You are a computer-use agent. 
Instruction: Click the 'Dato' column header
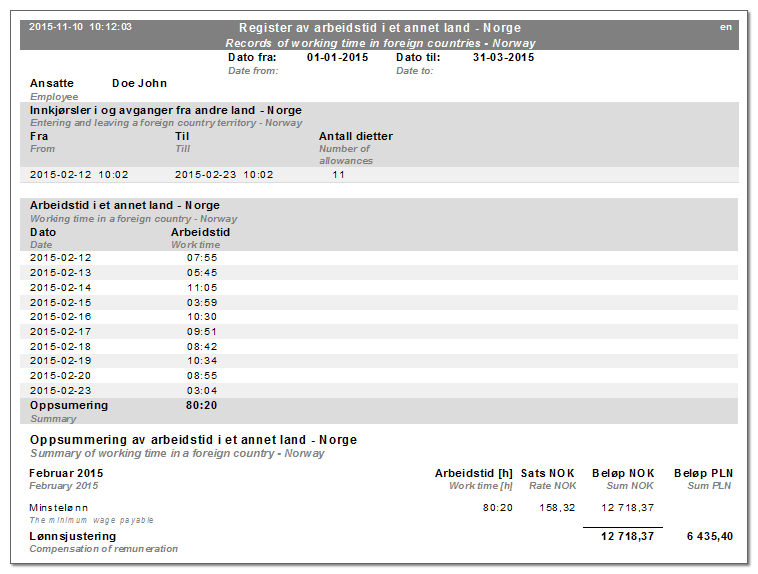click(x=43, y=232)
